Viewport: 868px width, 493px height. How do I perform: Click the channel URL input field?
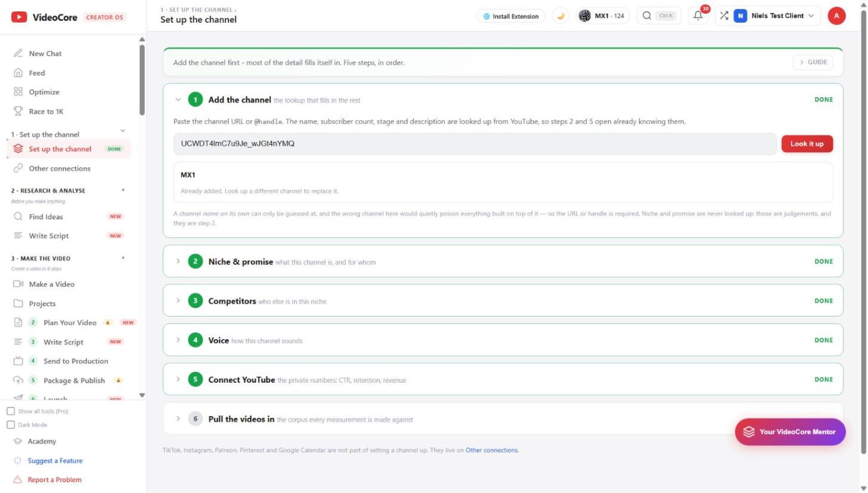click(475, 144)
